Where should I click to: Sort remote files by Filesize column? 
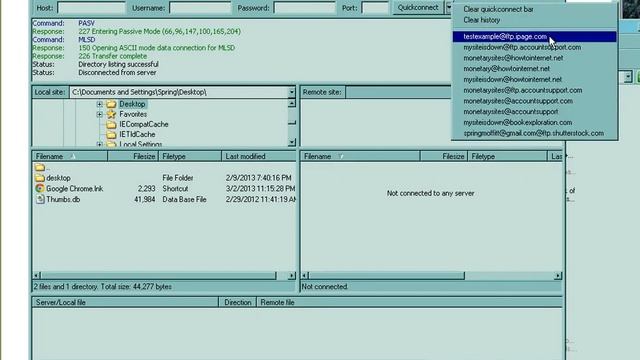[x=444, y=156]
